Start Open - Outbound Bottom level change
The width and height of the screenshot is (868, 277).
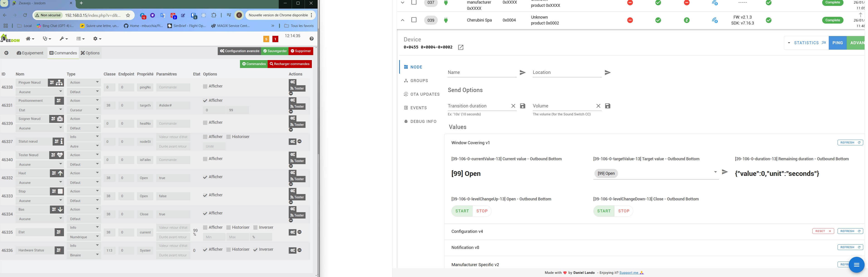point(462,211)
